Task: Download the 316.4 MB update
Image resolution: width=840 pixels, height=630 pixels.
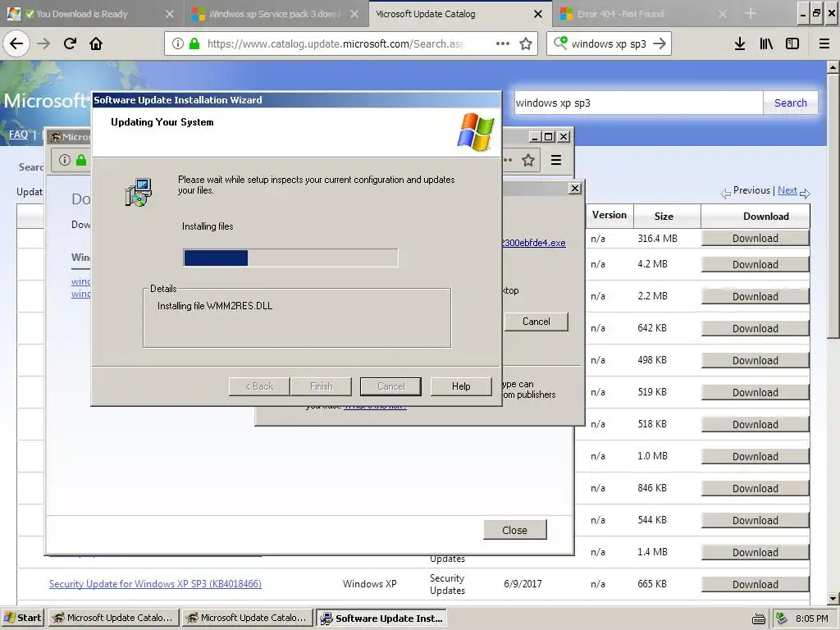Action: [755, 239]
